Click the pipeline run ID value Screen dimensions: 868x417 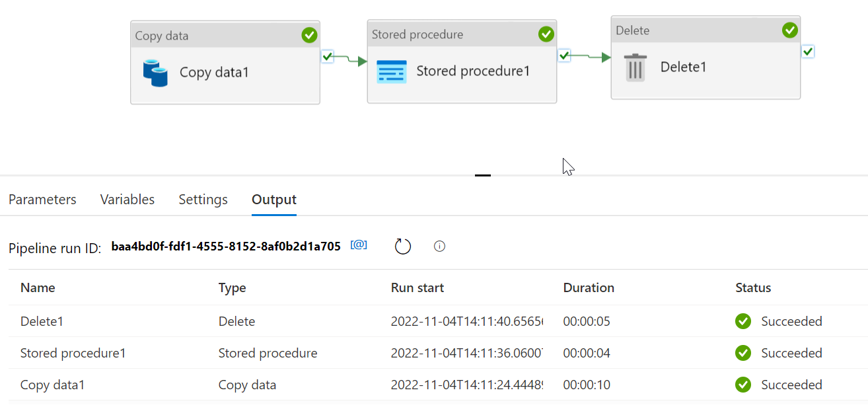pyautogui.click(x=226, y=246)
